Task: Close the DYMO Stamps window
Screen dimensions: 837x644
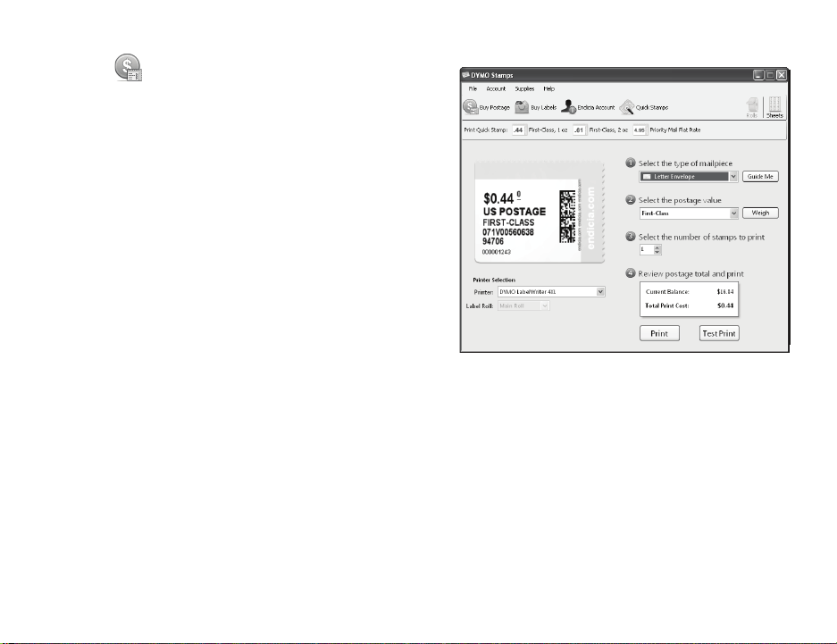Action: click(782, 75)
